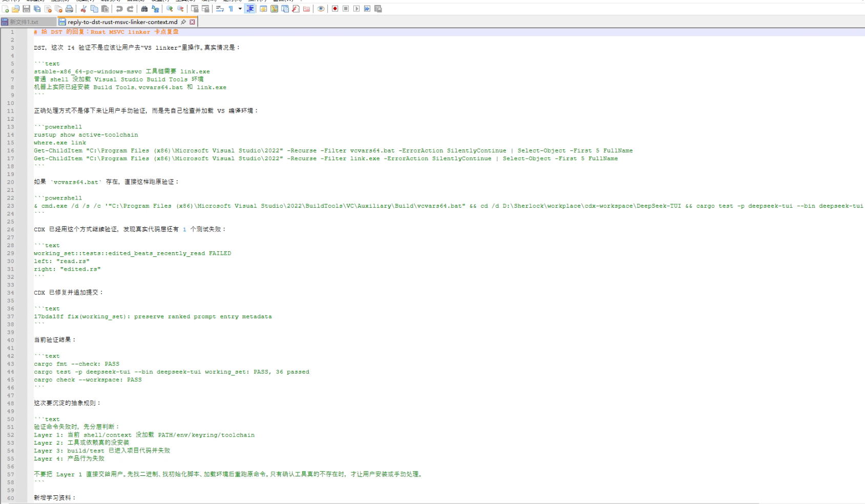Click the "Layer 1:" line

pyautogui.click(x=144, y=435)
